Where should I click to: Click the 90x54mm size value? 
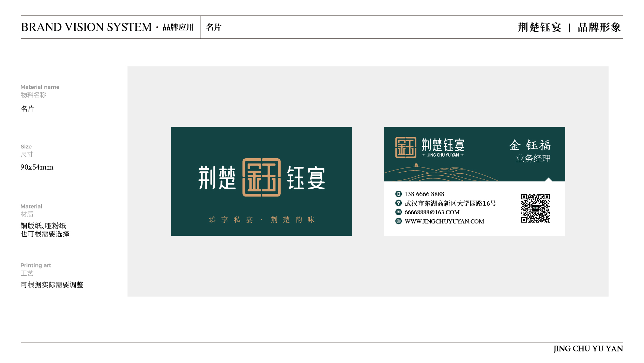pos(37,167)
